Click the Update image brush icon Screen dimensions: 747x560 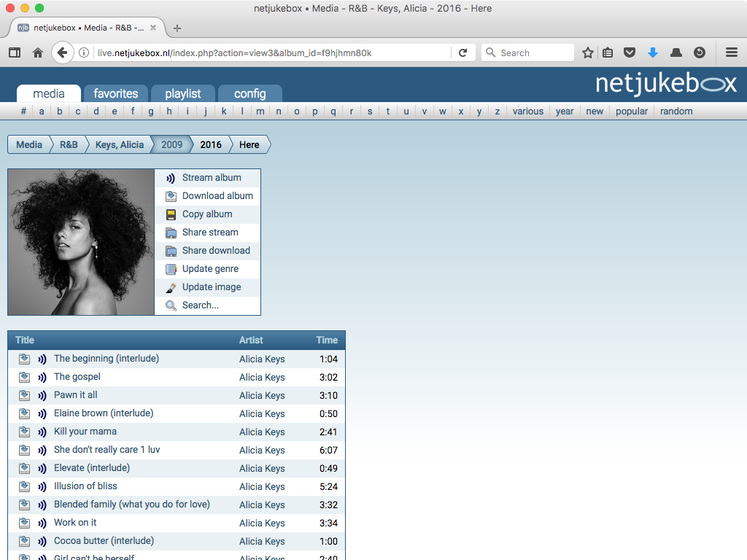click(170, 287)
